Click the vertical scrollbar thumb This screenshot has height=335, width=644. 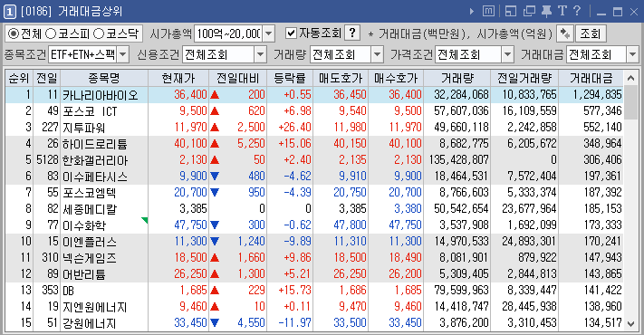pos(630,102)
